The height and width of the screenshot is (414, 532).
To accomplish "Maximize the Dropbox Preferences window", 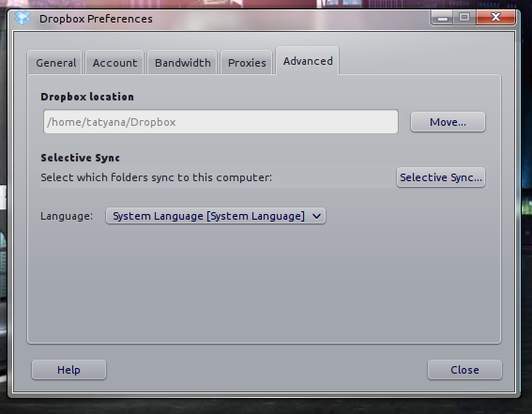I will coord(464,17).
